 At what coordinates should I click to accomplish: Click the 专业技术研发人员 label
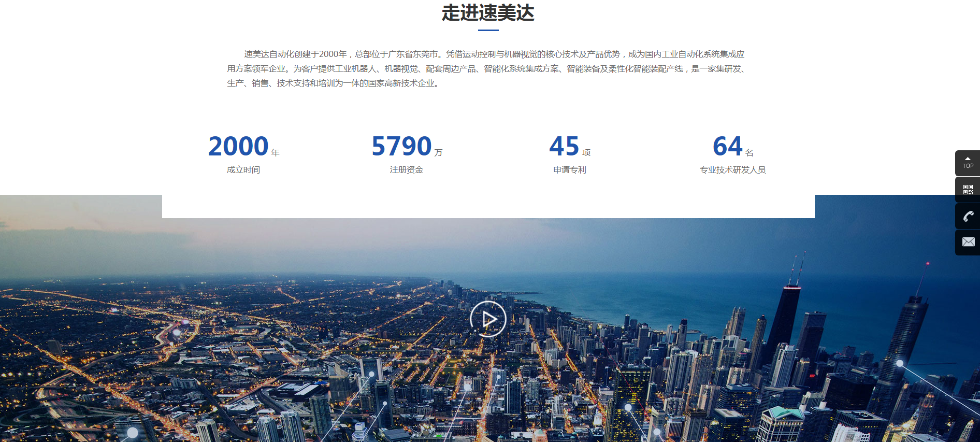pos(732,170)
